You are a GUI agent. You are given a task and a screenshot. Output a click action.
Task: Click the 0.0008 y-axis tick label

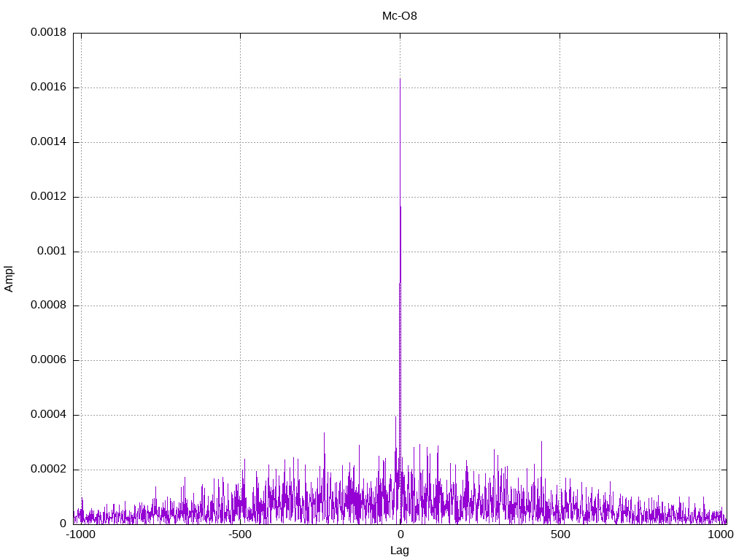coord(48,306)
